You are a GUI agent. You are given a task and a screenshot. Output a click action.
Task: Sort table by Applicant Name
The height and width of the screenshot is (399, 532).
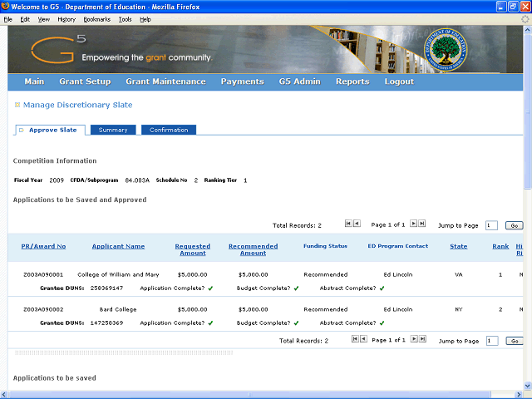(x=118, y=246)
